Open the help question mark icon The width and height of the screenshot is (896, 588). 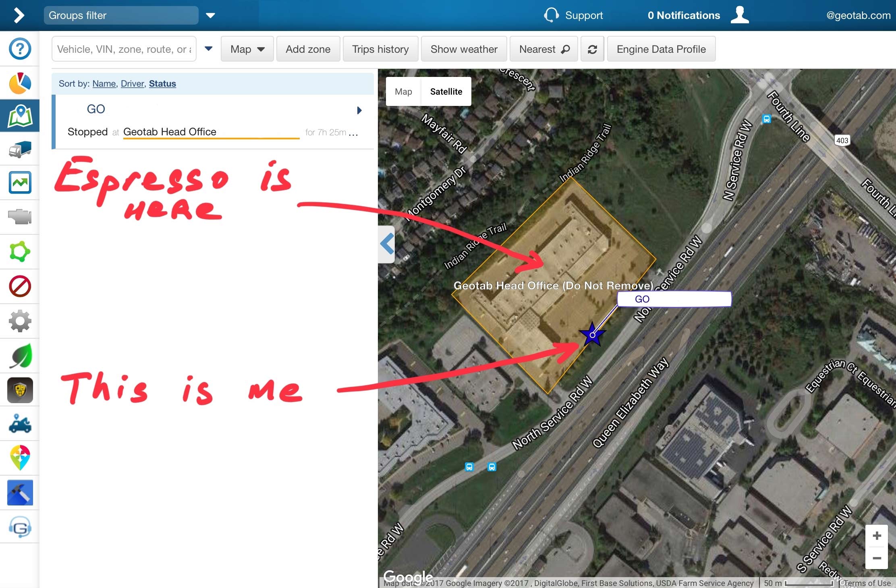click(20, 49)
